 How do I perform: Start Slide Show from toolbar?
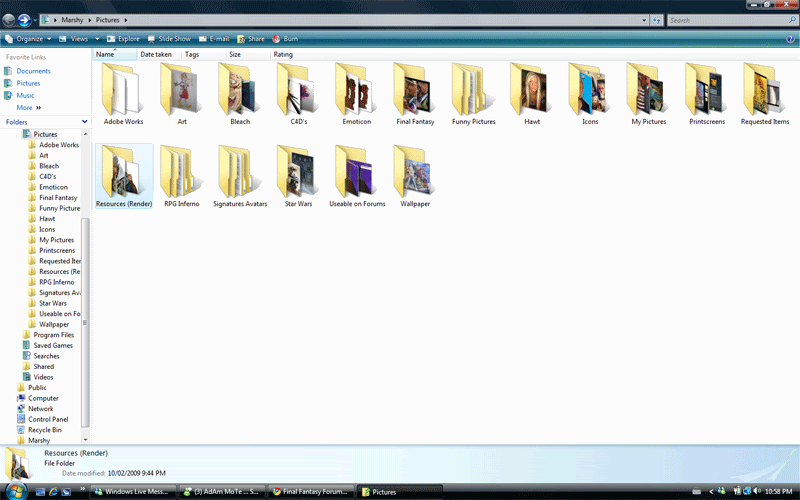[169, 39]
